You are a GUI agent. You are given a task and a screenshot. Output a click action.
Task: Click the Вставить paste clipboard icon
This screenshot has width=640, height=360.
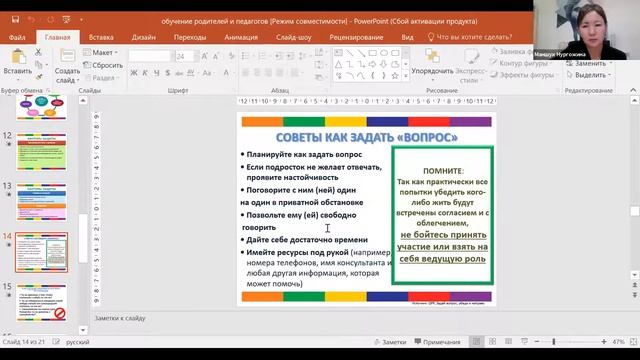[18, 56]
